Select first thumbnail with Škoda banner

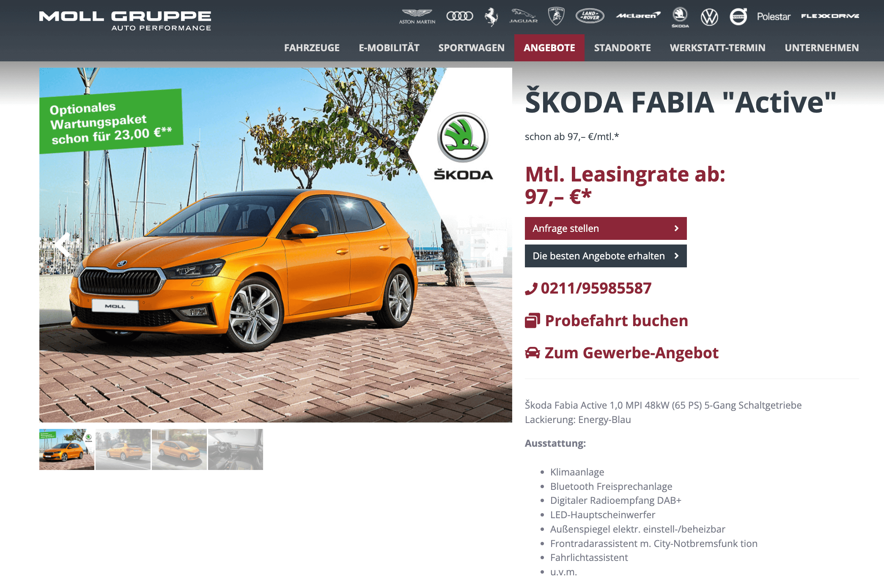[x=67, y=449]
